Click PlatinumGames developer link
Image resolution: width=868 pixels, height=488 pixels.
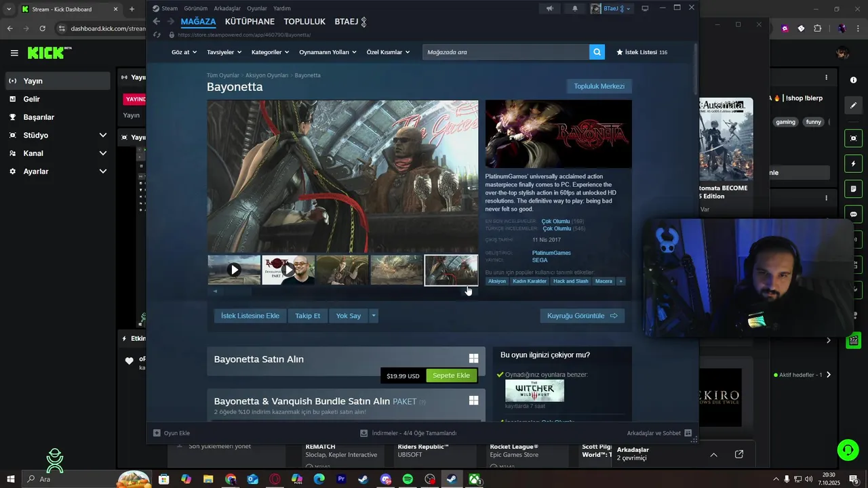[x=551, y=253]
